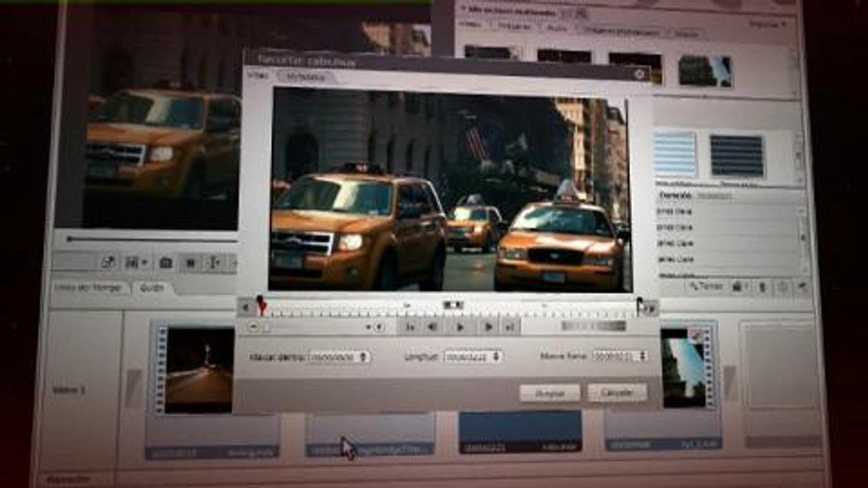Step one frame forward in the trim dialog
The height and width of the screenshot is (488, 868).
click(x=488, y=327)
